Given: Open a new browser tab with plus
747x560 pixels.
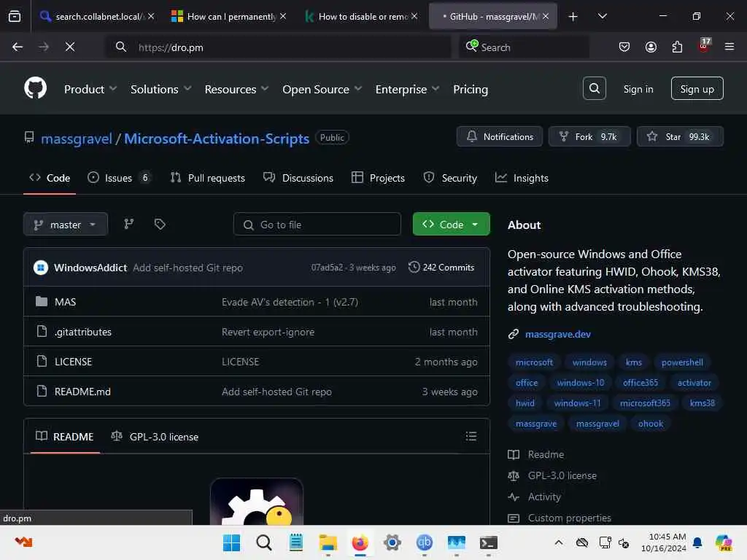Looking at the screenshot, I should pyautogui.click(x=573, y=17).
